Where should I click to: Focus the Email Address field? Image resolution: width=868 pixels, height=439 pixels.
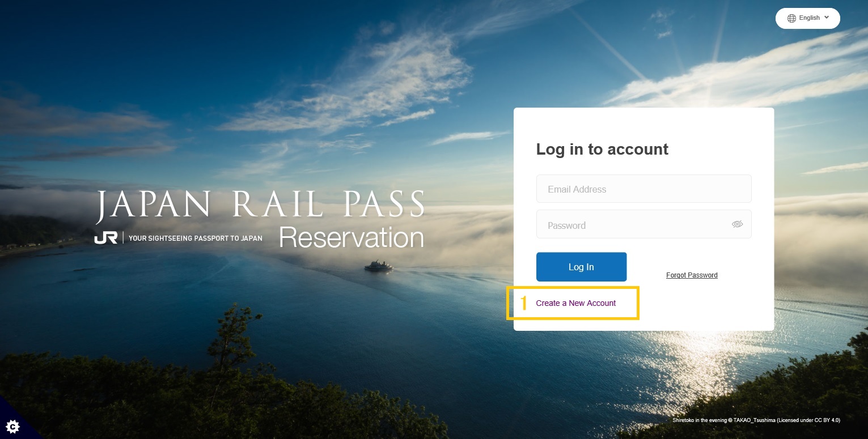[643, 189]
